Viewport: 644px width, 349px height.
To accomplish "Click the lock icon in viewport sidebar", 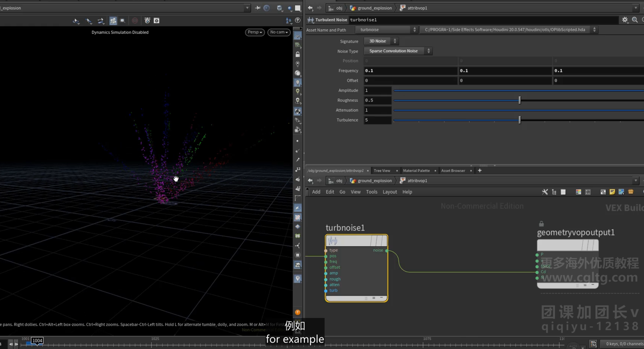I will tap(297, 54).
